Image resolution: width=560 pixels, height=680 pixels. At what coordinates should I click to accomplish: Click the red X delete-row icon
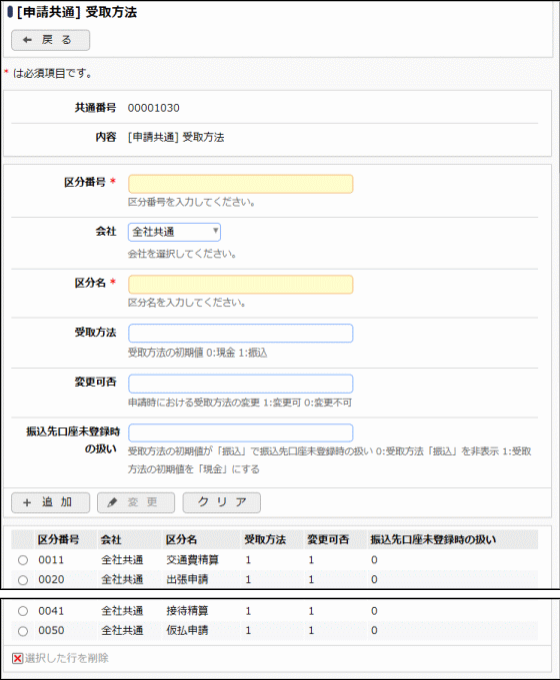point(17,658)
